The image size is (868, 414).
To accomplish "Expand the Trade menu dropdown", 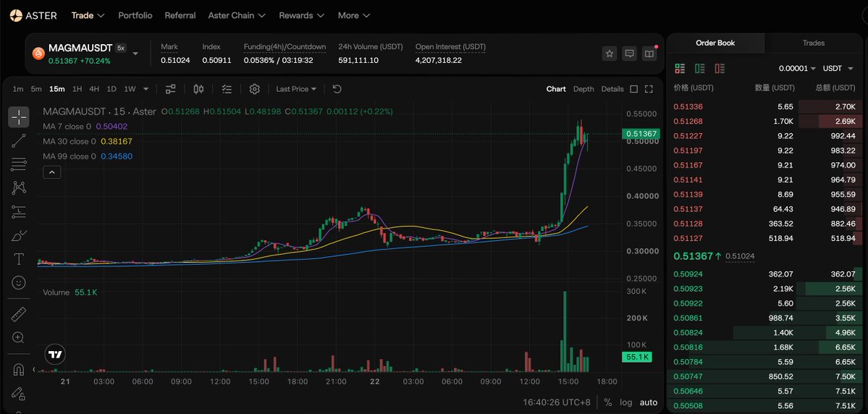I will [88, 15].
